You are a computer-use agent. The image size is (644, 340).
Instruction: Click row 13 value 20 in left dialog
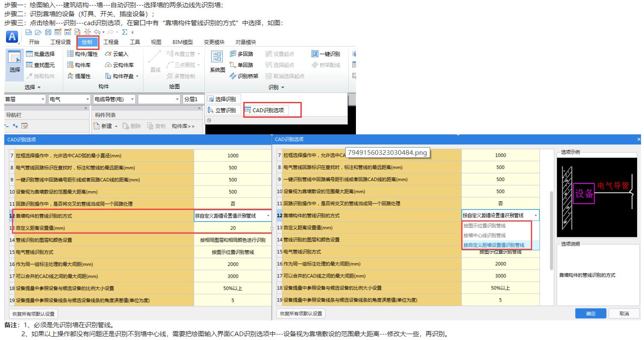click(x=233, y=228)
